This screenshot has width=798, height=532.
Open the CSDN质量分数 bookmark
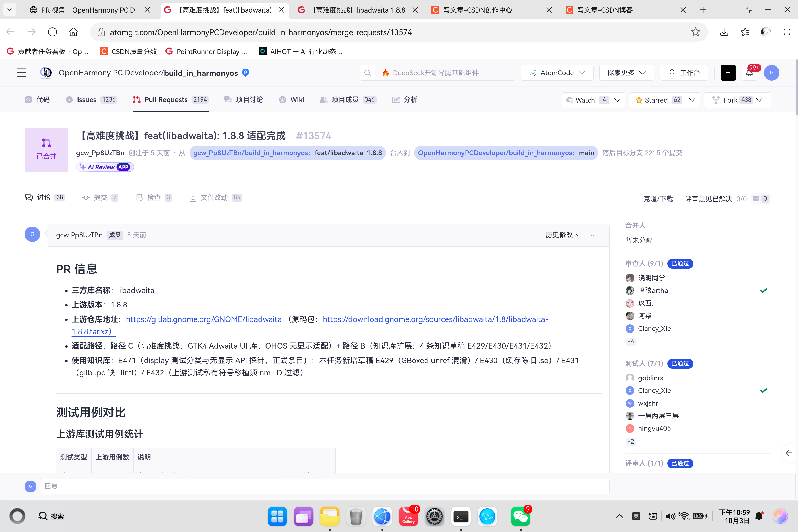pos(128,52)
